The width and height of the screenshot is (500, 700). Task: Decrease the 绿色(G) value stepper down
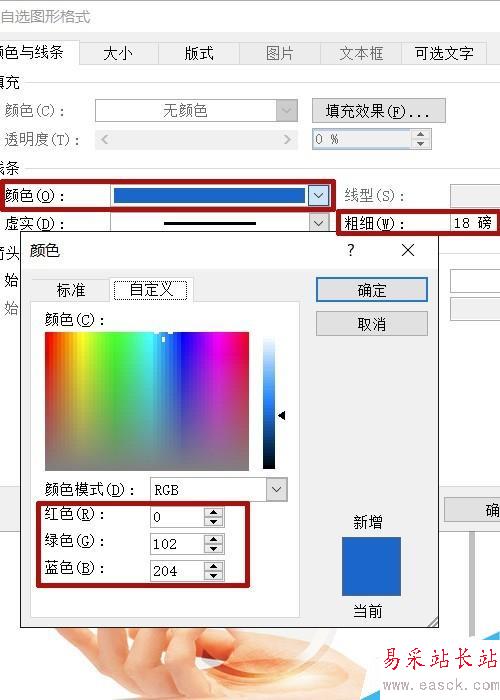tap(214, 549)
